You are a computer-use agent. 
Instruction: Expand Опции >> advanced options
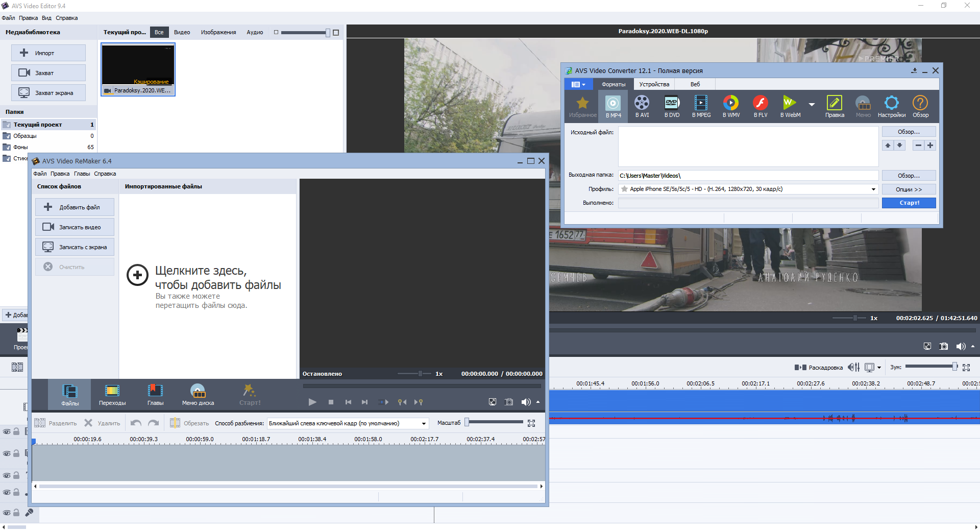pos(909,189)
